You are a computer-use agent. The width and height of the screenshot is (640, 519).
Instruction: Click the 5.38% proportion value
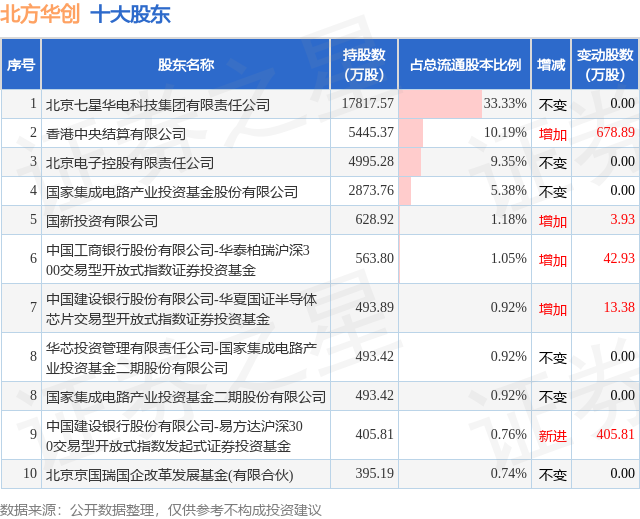(509, 190)
